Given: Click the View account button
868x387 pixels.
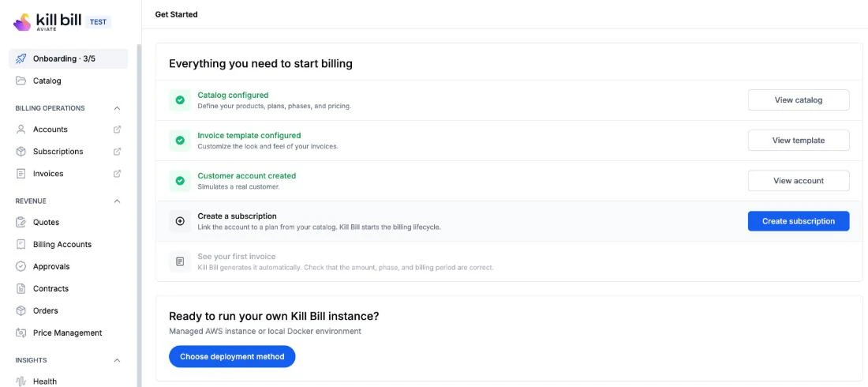Looking at the screenshot, I should [x=799, y=181].
